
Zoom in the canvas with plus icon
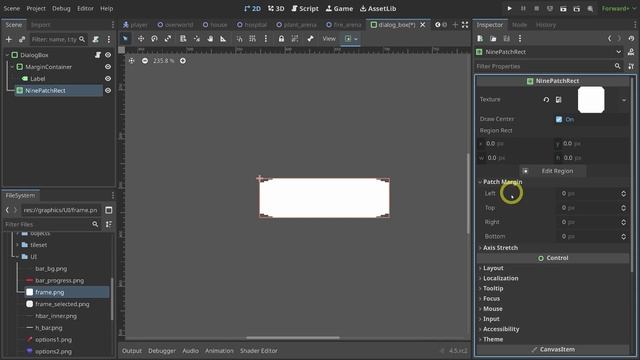pyautogui.click(x=183, y=60)
